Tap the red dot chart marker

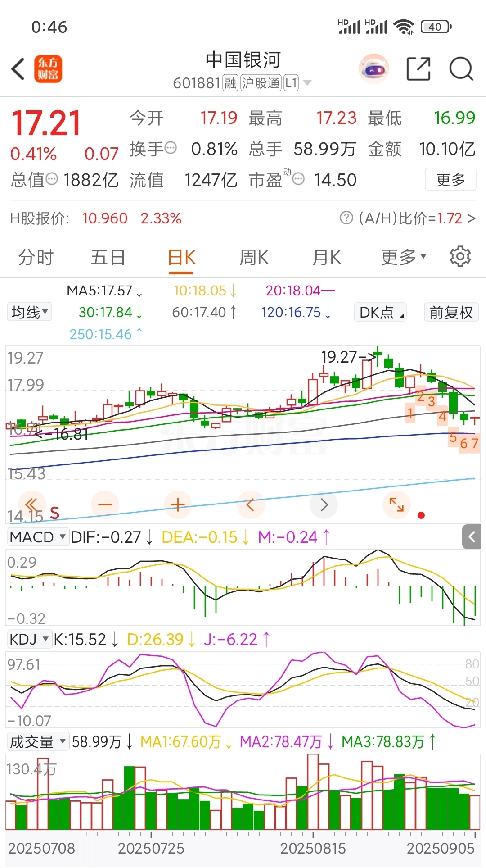(x=421, y=515)
